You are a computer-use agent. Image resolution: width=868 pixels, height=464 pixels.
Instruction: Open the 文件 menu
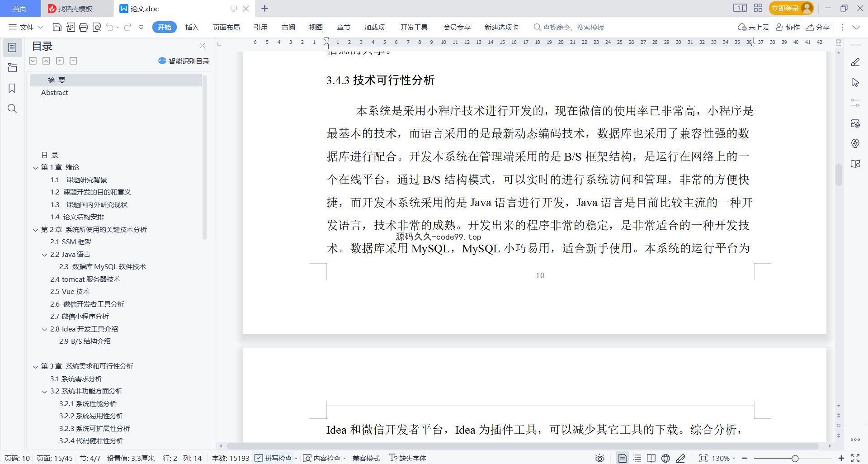(x=26, y=27)
